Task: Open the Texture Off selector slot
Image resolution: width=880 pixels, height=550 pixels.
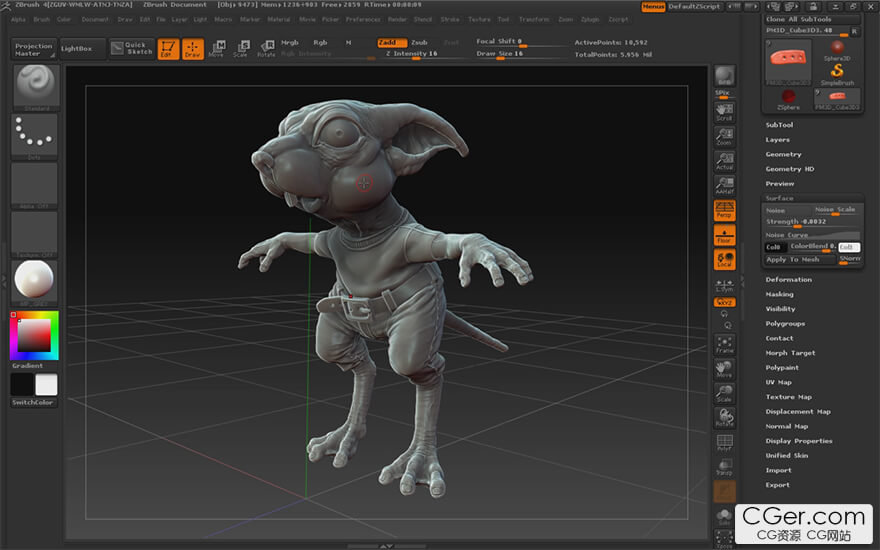Action: click(34, 235)
